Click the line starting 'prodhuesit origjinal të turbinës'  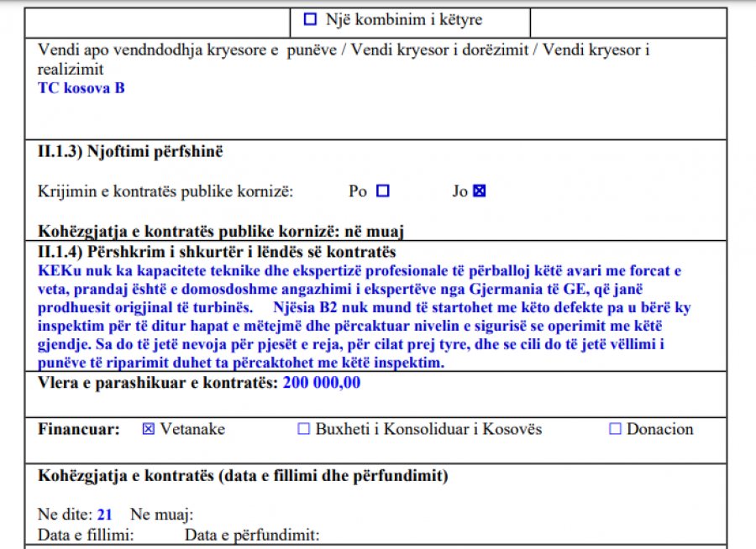pos(365,307)
